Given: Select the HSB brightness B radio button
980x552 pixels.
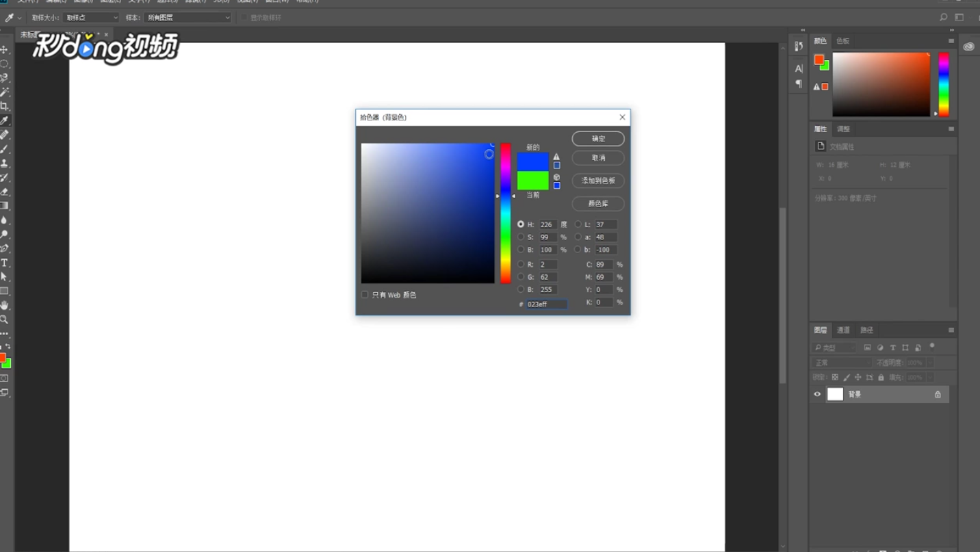Looking at the screenshot, I should coord(521,250).
